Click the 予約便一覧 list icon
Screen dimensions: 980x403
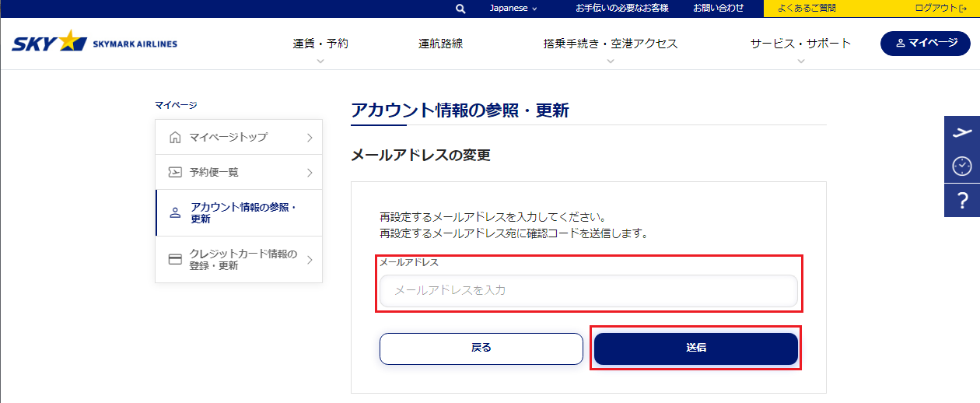(175, 173)
